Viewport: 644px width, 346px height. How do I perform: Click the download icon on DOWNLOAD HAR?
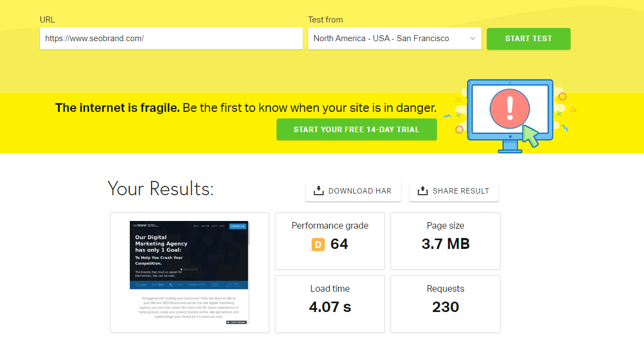click(x=318, y=191)
